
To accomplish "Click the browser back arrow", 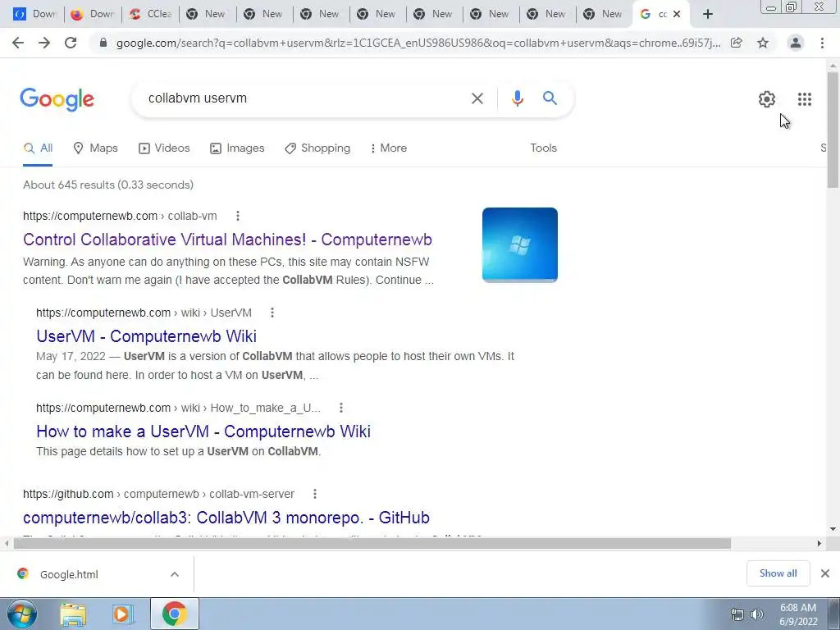I will tap(18, 43).
